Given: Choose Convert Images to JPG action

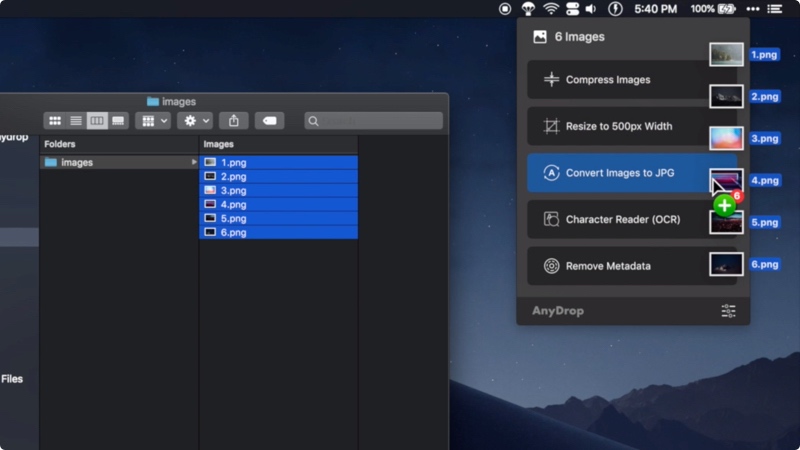Looking at the screenshot, I should click(620, 173).
